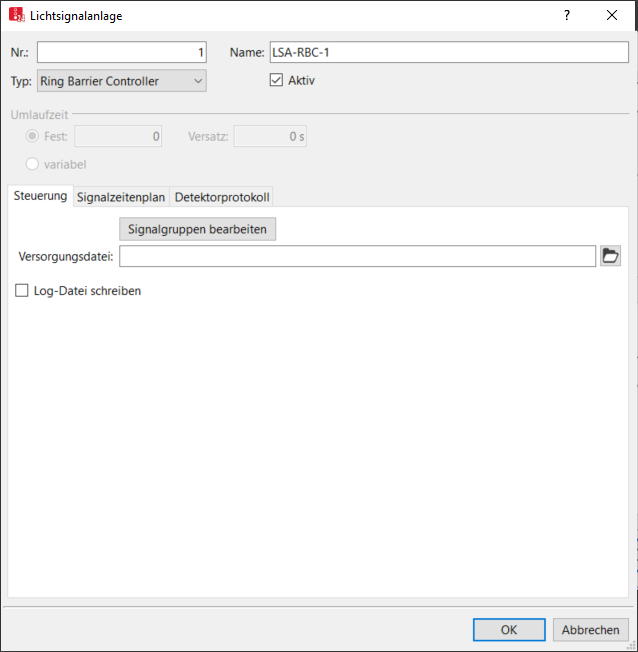Click the Versorgungsdatei text field
Image resolution: width=638 pixels, height=652 pixels.
[x=357, y=256]
